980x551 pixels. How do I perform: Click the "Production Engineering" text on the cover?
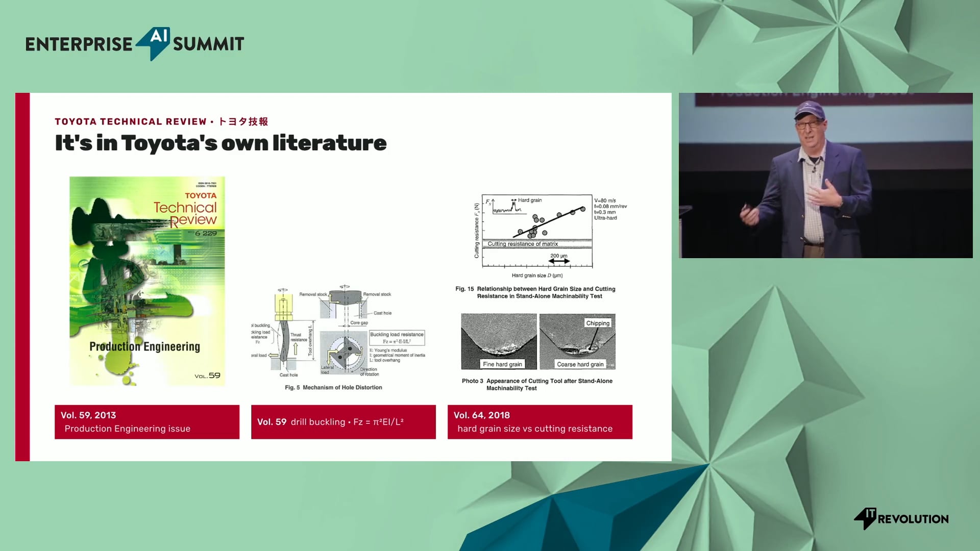click(x=145, y=347)
